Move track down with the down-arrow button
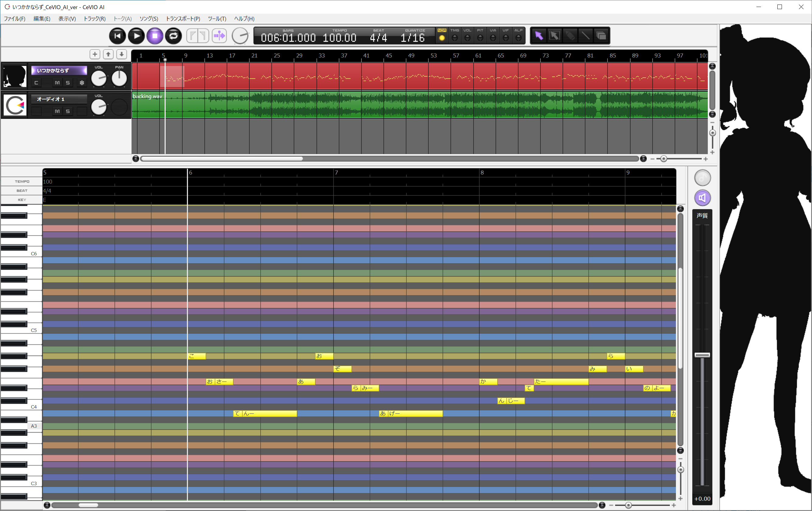The height and width of the screenshot is (511, 812). pos(122,54)
